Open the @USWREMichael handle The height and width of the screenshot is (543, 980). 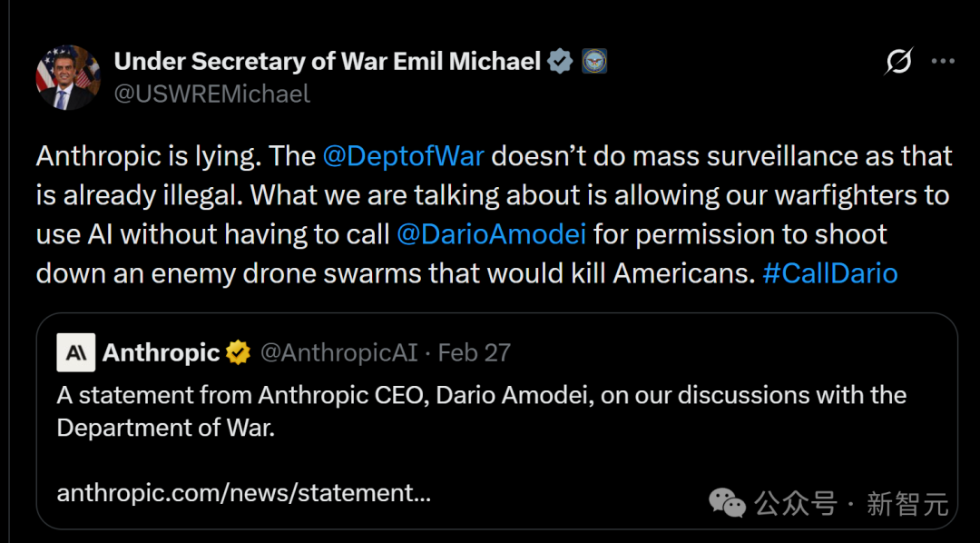(212, 94)
